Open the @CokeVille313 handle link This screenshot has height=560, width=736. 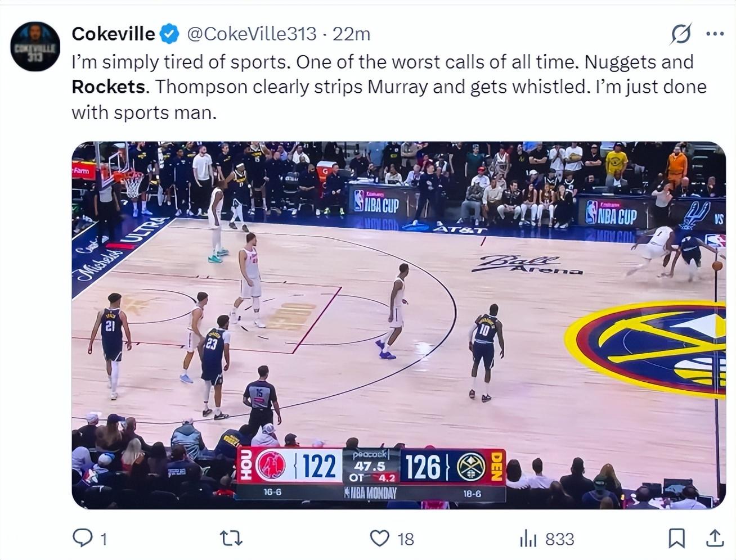pyautogui.click(x=251, y=34)
